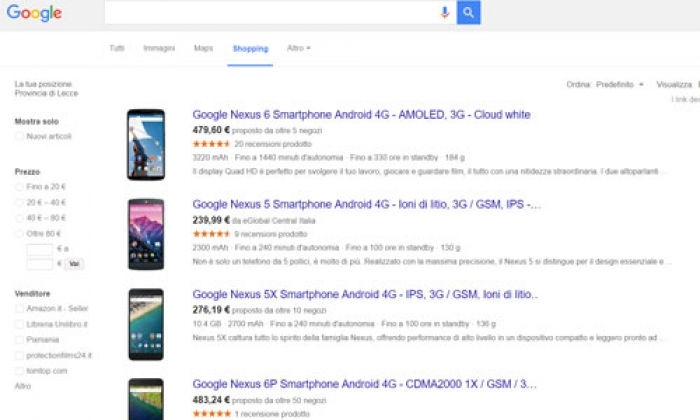Check the Amazon.it - Seller checkbox
This screenshot has width=700, height=420.
[x=19, y=308]
